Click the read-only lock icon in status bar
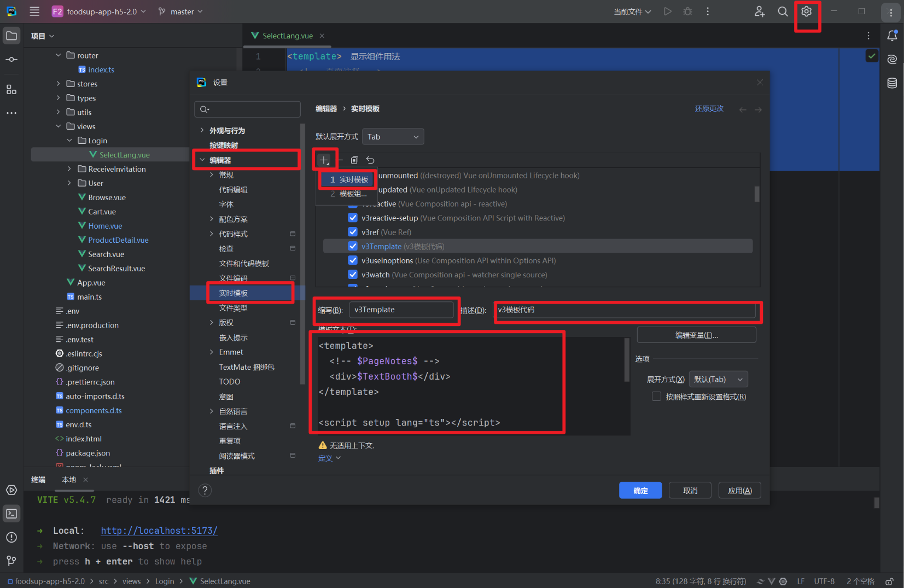Screen dimensions: 904x588 coord(890,581)
